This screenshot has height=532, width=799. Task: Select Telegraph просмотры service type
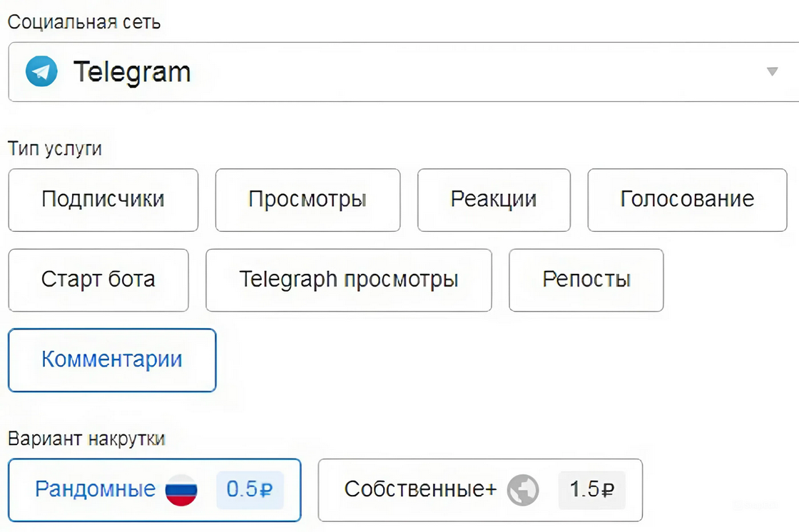(x=348, y=280)
